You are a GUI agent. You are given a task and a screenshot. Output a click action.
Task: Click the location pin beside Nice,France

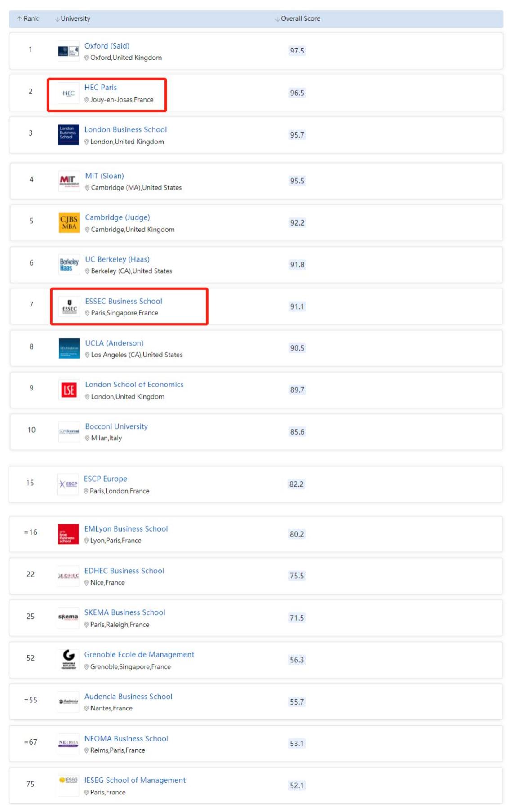pos(87,583)
